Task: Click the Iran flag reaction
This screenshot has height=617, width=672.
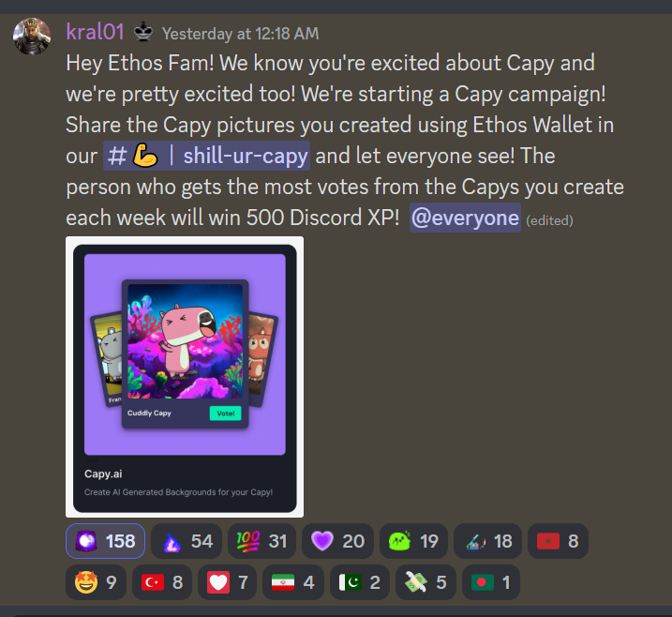Action: pyautogui.click(x=293, y=582)
